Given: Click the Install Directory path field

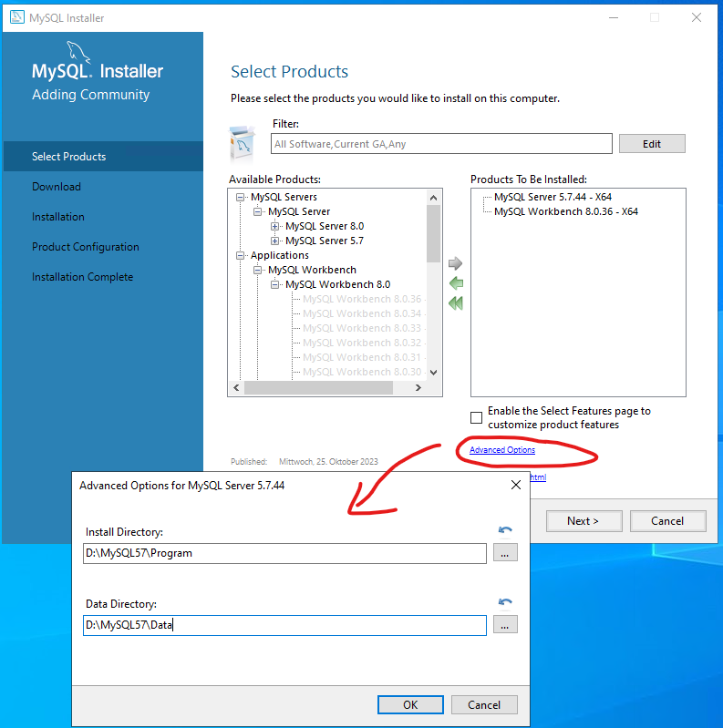Looking at the screenshot, I should (x=284, y=553).
